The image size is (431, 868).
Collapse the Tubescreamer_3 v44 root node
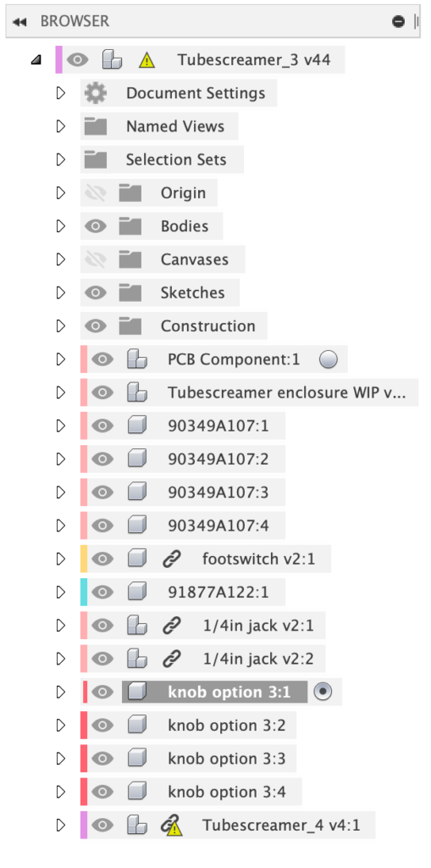click(x=36, y=60)
